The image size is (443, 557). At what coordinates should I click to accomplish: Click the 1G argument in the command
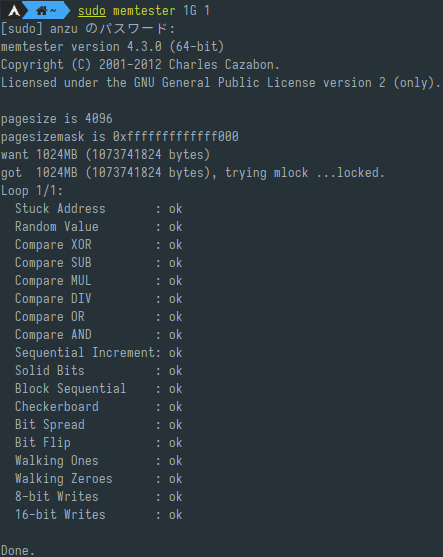click(190, 11)
